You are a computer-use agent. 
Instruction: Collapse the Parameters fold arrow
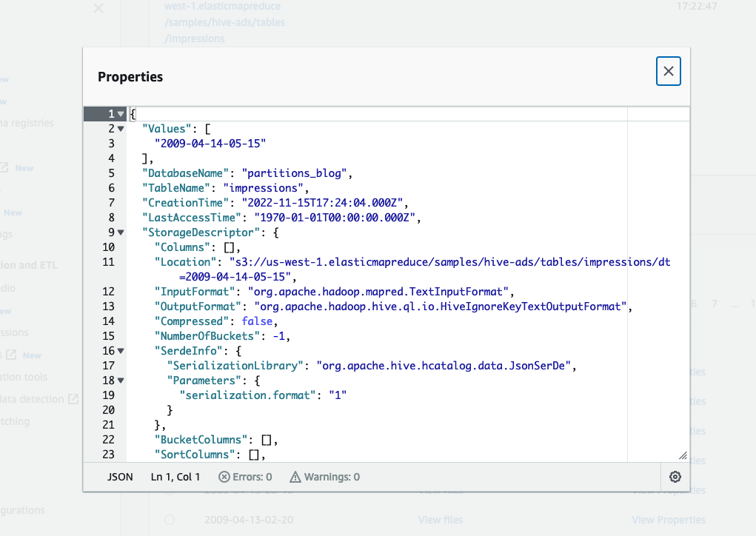coord(121,381)
